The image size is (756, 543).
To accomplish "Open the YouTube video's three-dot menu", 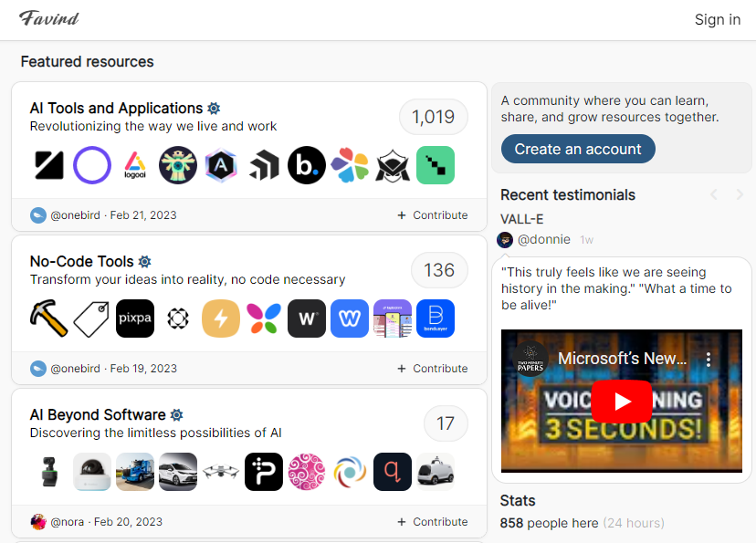I will click(707, 359).
